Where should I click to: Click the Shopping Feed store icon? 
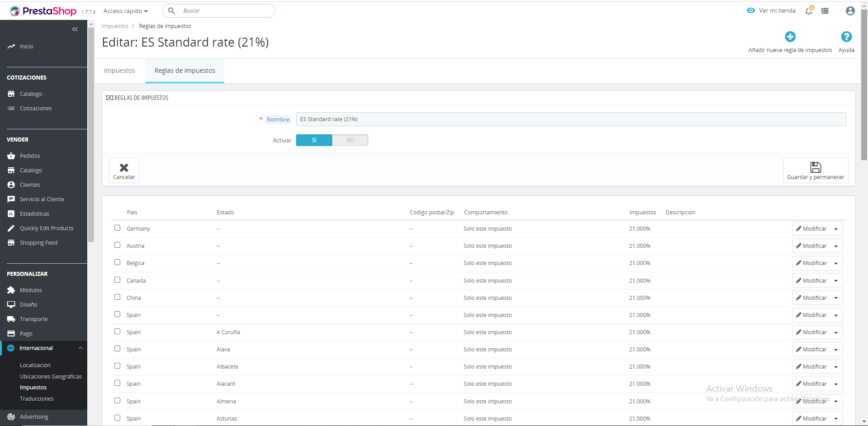11,242
